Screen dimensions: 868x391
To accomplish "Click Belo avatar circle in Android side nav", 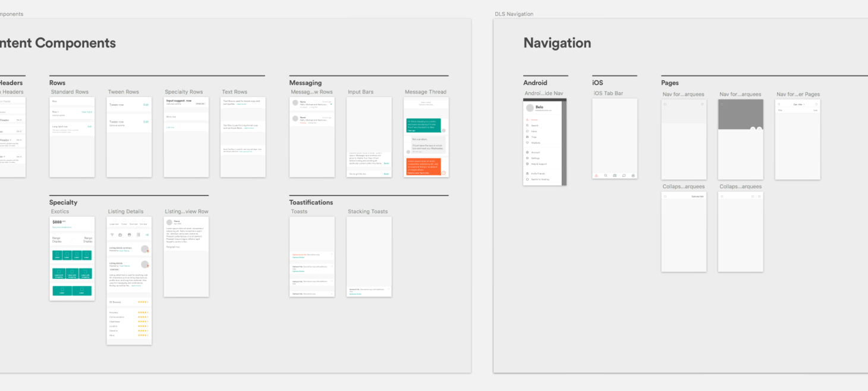I will (x=530, y=108).
